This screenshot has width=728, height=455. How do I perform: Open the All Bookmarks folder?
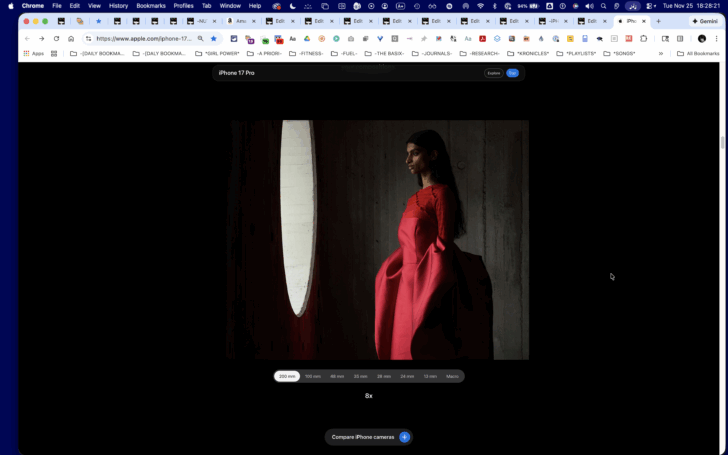[698, 54]
